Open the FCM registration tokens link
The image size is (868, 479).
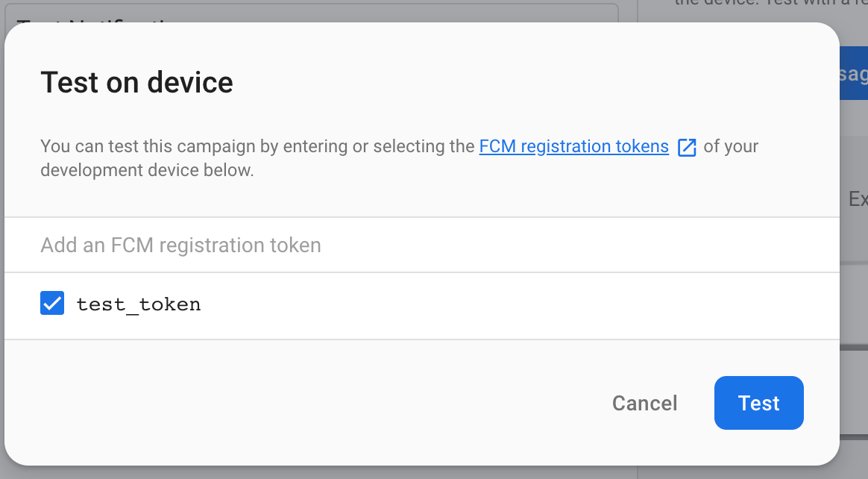pos(573,146)
